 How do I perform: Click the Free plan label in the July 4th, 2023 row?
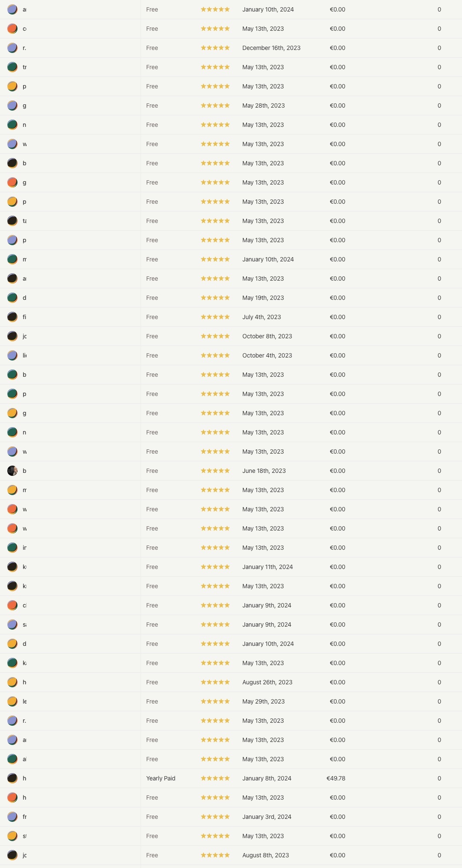(152, 317)
